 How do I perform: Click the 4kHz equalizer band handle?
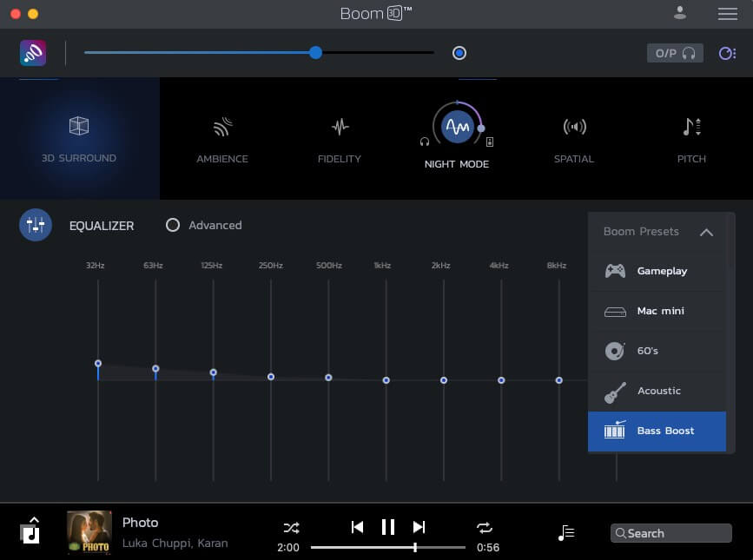pyautogui.click(x=501, y=380)
